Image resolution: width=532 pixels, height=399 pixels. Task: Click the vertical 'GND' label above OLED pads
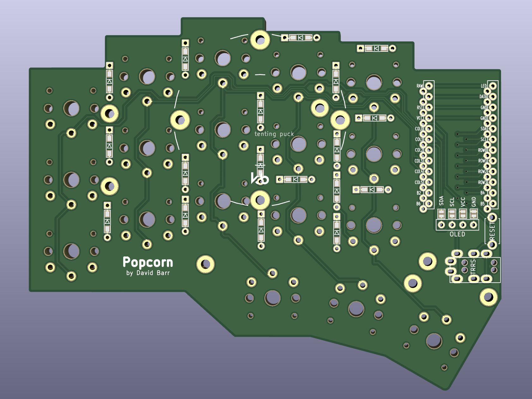click(x=474, y=202)
